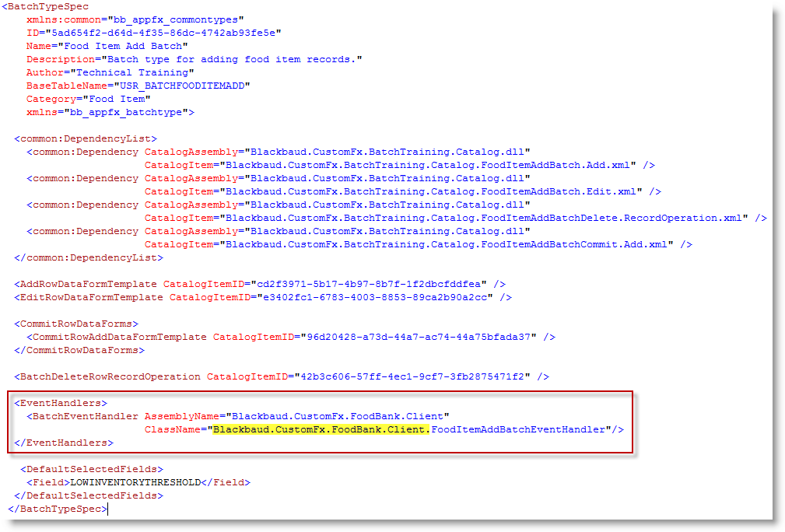Click the closing EventHandlers tag
Viewport: 785px width, 532px height.
pos(64,443)
